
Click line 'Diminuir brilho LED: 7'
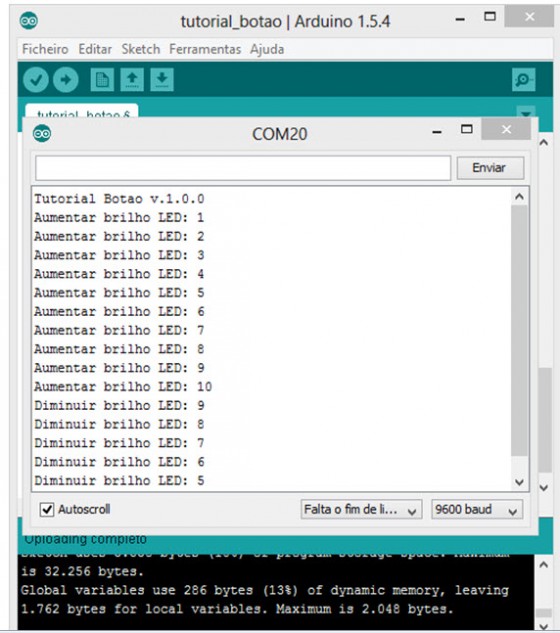coord(119,443)
